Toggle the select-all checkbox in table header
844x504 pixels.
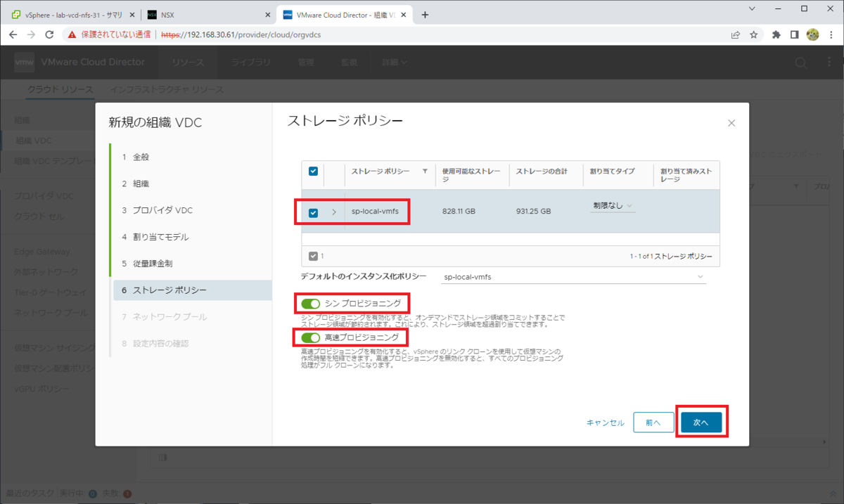(314, 171)
